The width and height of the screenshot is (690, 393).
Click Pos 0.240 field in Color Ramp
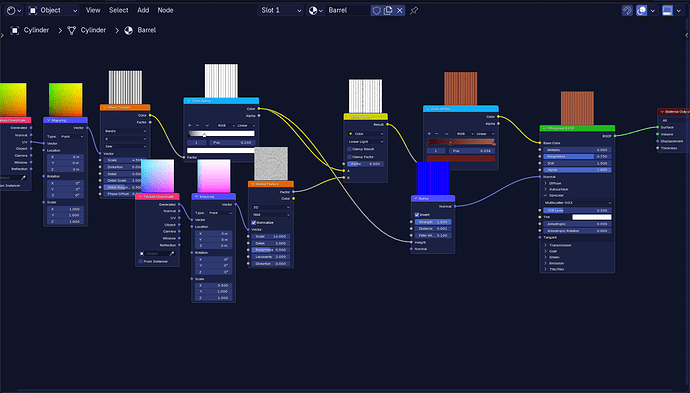(x=232, y=143)
